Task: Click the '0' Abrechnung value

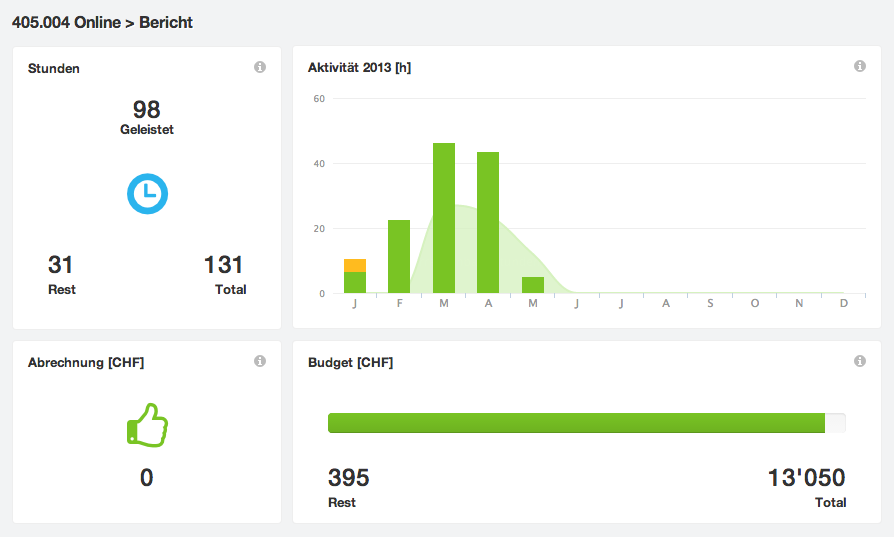Action: [147, 477]
